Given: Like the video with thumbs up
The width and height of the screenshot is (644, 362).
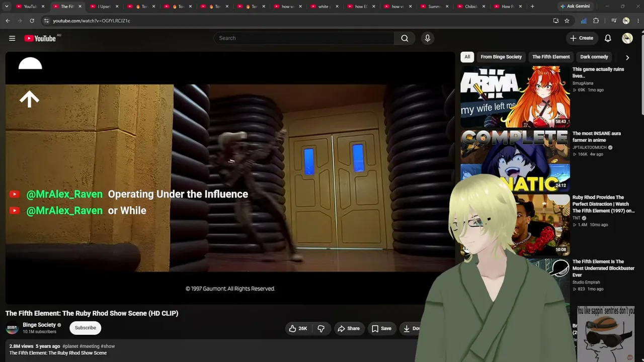Looking at the screenshot, I should (298, 328).
